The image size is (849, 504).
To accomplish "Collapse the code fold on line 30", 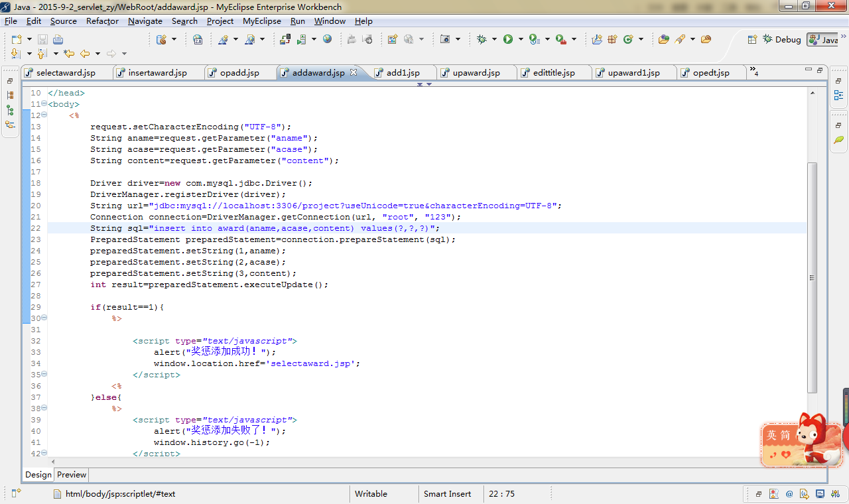I will coord(44,318).
